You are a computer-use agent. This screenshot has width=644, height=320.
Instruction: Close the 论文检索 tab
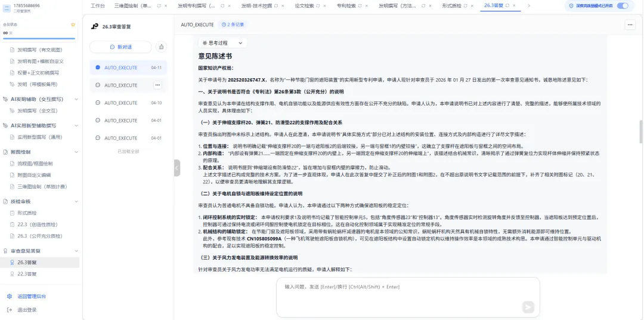pyautogui.click(x=325, y=6)
